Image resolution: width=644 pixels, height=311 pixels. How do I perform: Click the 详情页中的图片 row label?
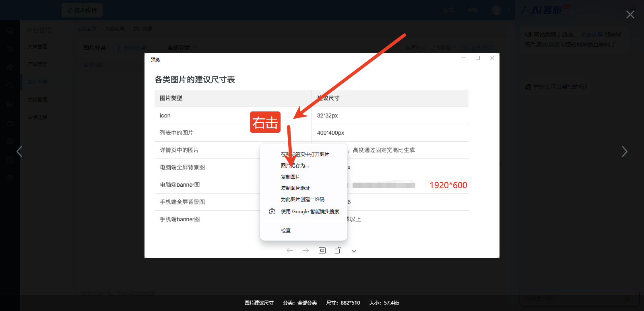point(180,150)
